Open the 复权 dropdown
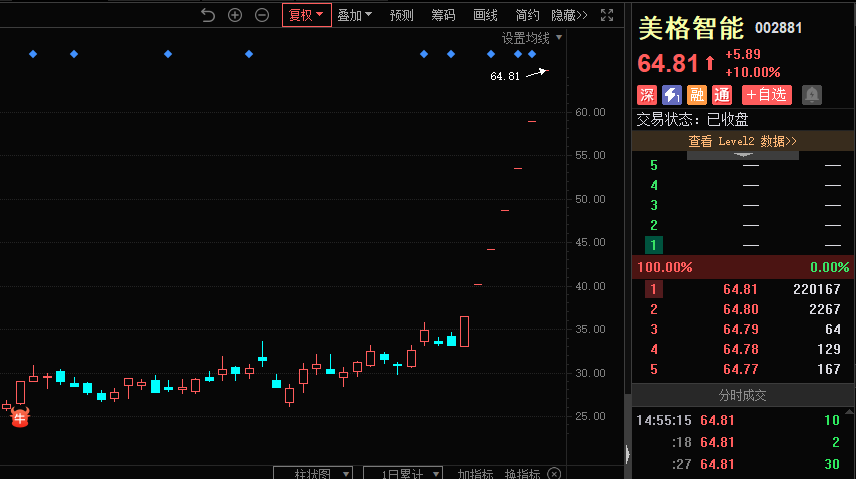The height and width of the screenshot is (479, 856). [x=306, y=15]
